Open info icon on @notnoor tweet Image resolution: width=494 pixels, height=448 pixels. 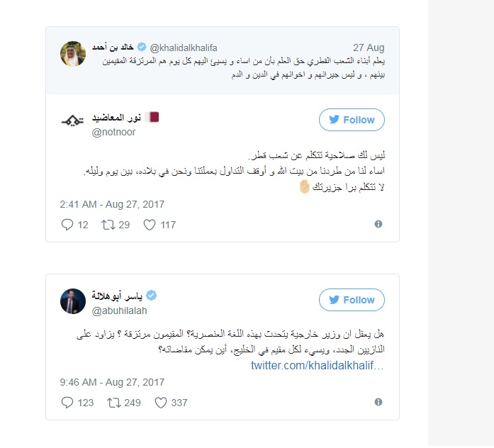point(378,224)
